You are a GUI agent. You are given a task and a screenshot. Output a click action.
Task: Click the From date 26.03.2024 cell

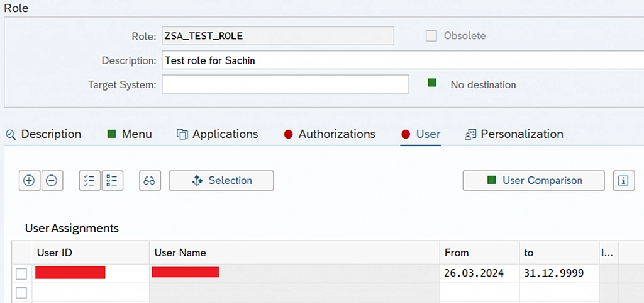480,273
